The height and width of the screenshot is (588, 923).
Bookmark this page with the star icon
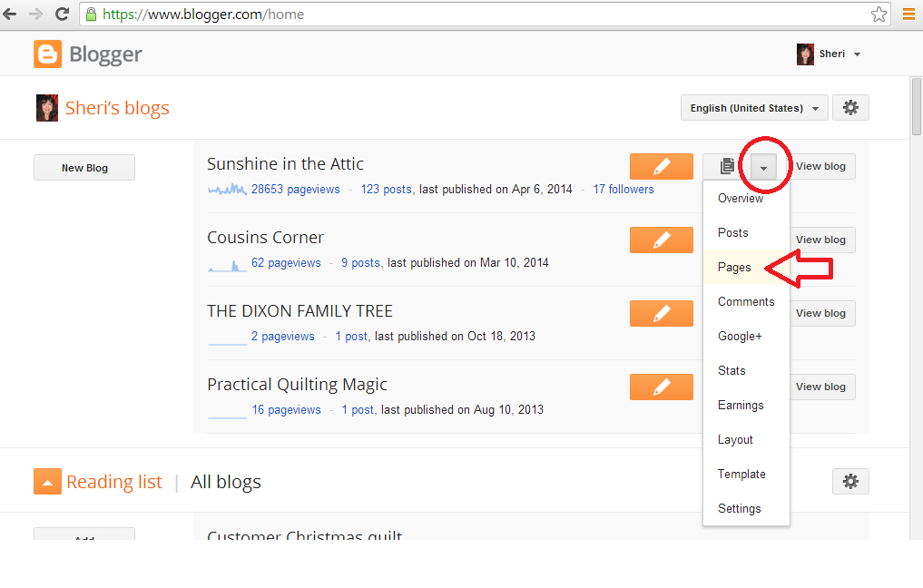879,15
